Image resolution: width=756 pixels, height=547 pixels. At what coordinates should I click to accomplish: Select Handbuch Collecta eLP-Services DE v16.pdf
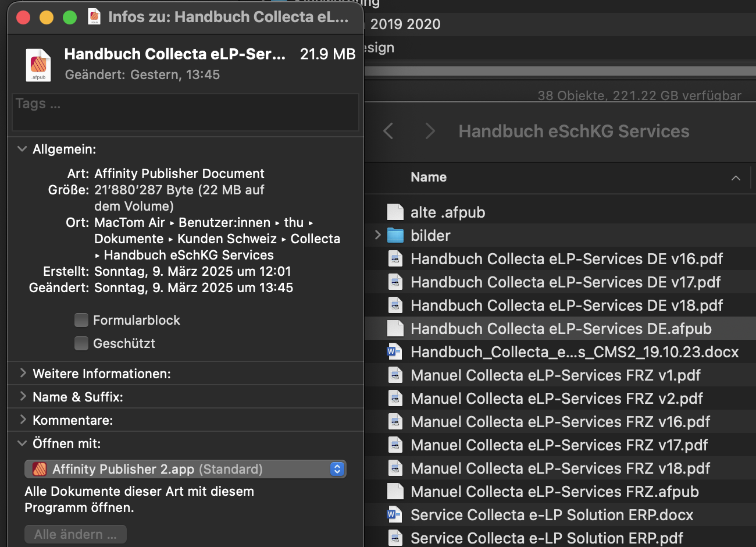(566, 259)
